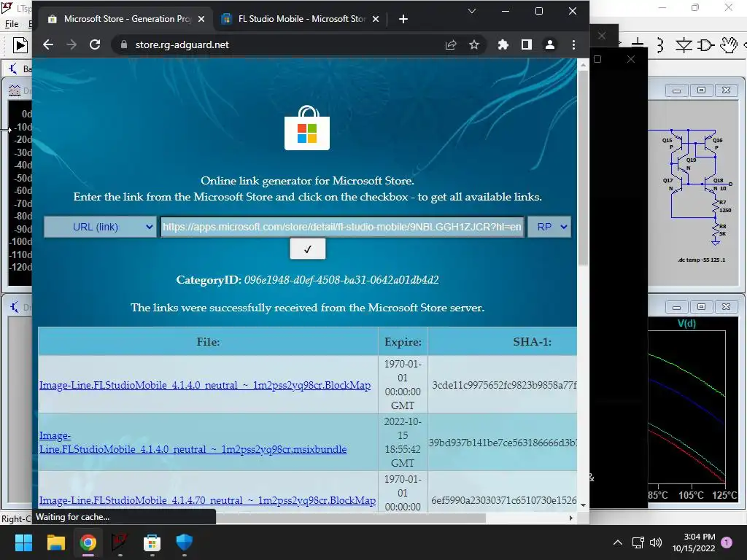Open the share this page icon
Image resolution: width=747 pixels, height=560 pixels.
point(451,44)
